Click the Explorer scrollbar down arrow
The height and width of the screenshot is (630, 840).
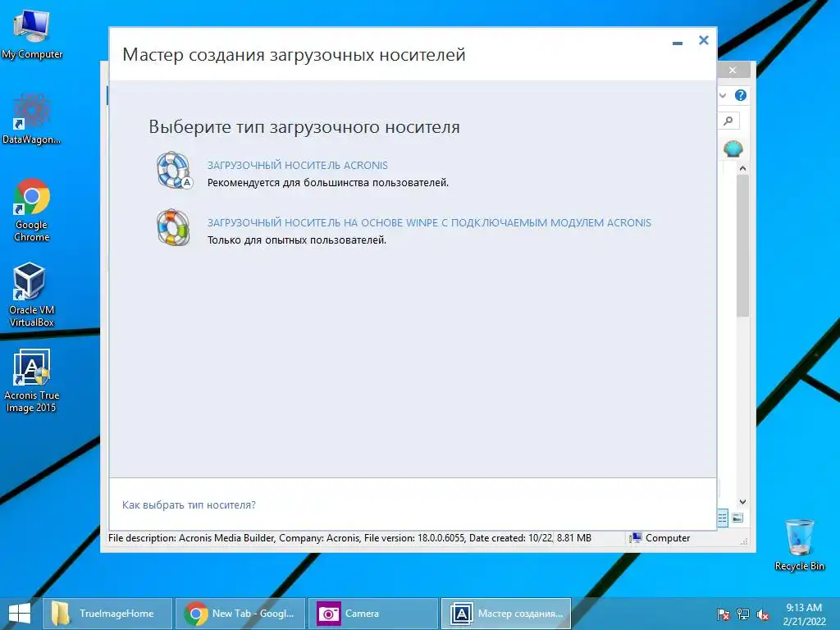[742, 502]
